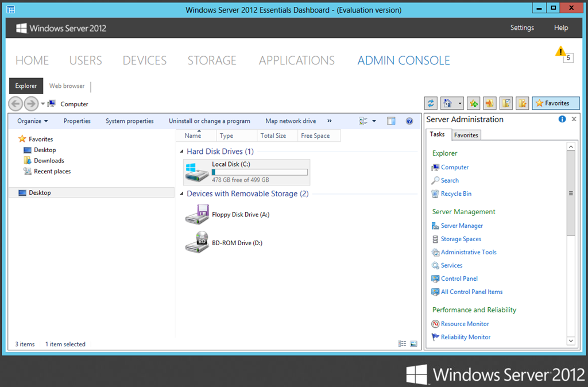This screenshot has height=387, width=588.
Task: Click the import favorites folder-arrow icon
Action: pyautogui.click(x=489, y=103)
